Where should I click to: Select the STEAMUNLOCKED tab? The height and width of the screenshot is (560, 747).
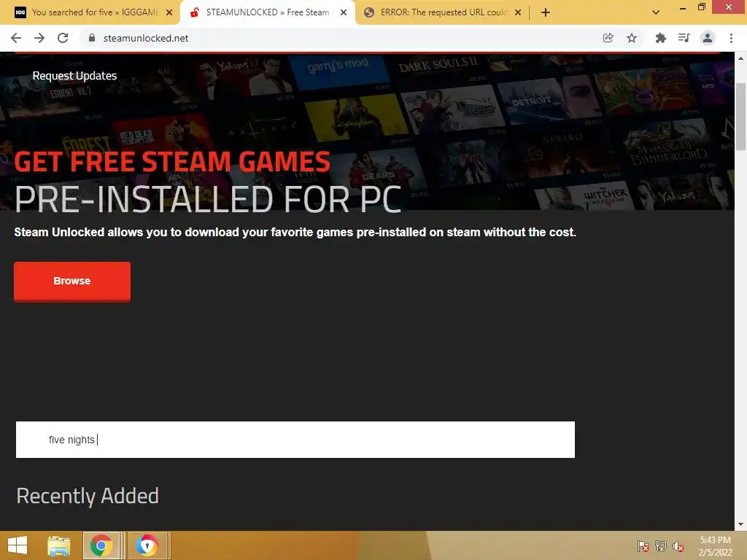tap(267, 12)
